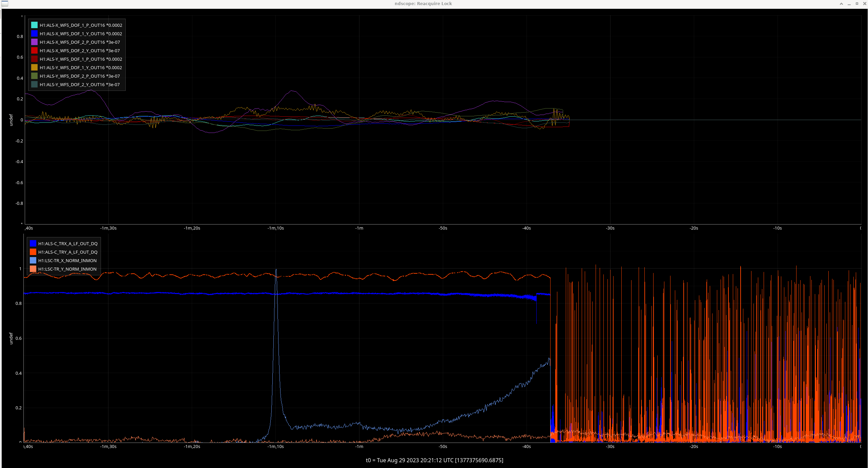The width and height of the screenshot is (868, 468).
Task: Click the -50s tick on upper time axis
Action: tap(443, 228)
